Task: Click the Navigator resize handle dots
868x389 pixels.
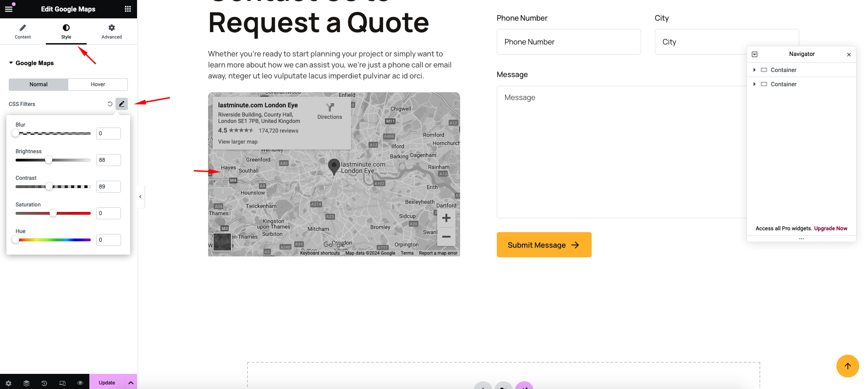Action: click(802, 239)
